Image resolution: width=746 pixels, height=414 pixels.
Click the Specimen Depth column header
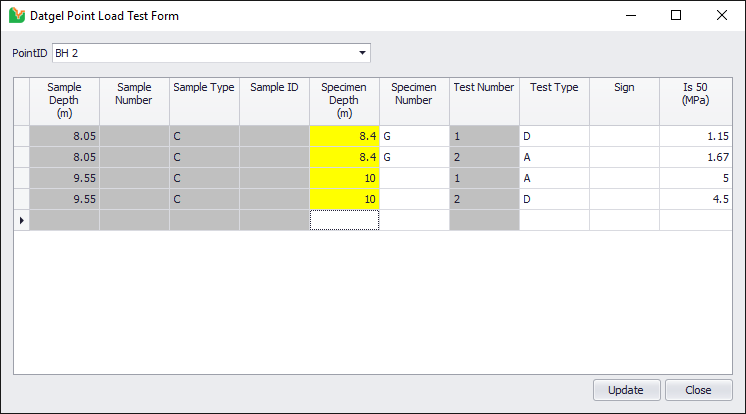point(344,101)
